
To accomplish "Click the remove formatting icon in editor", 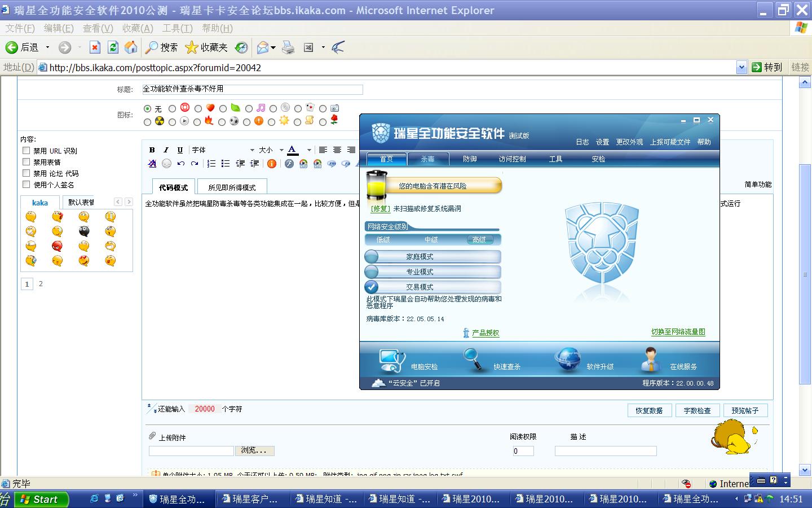I will point(152,164).
